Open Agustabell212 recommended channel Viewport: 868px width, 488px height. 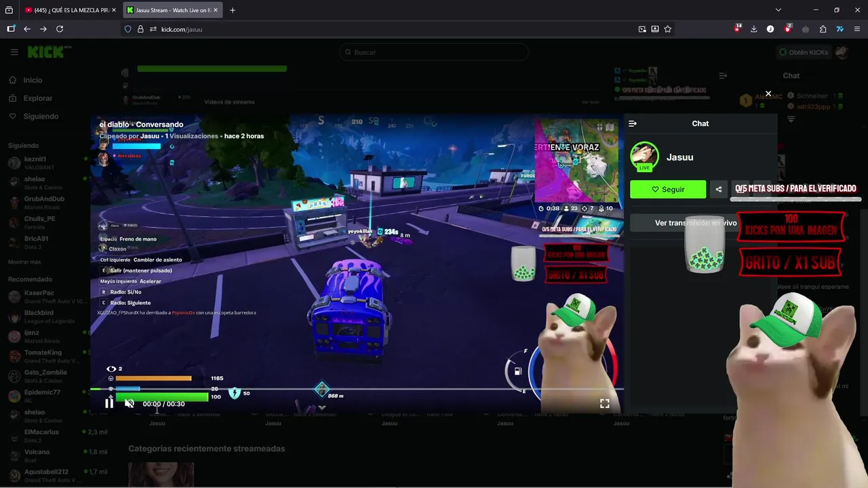45,474
